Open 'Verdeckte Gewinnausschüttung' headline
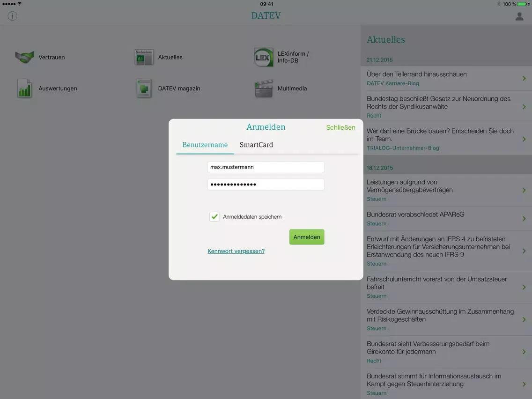532x399 pixels. click(x=440, y=315)
